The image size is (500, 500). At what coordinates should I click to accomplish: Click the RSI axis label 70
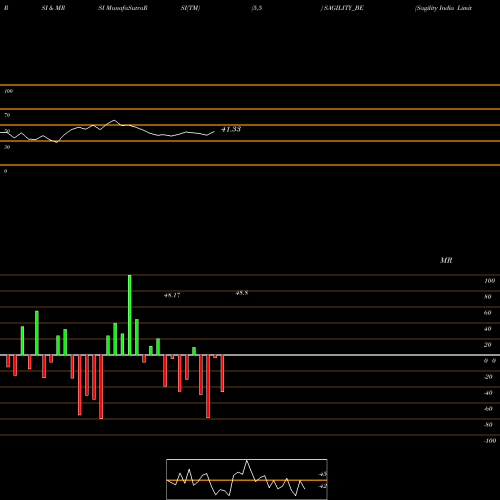click(x=7, y=115)
